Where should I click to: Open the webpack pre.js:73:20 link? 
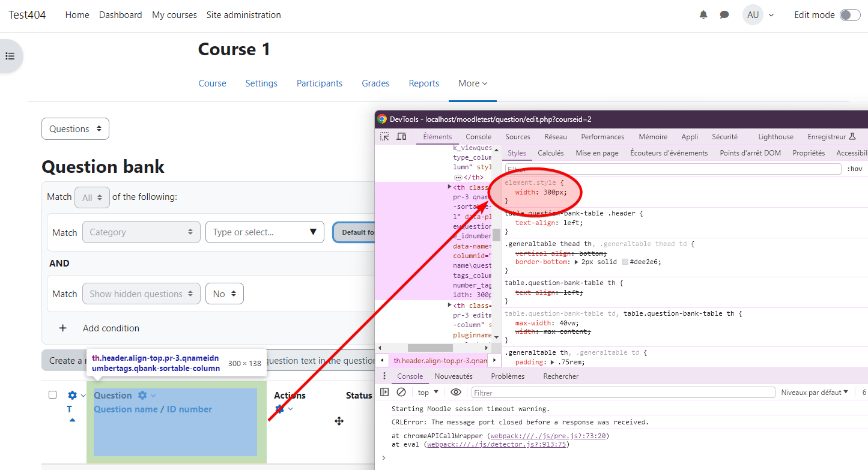548,436
